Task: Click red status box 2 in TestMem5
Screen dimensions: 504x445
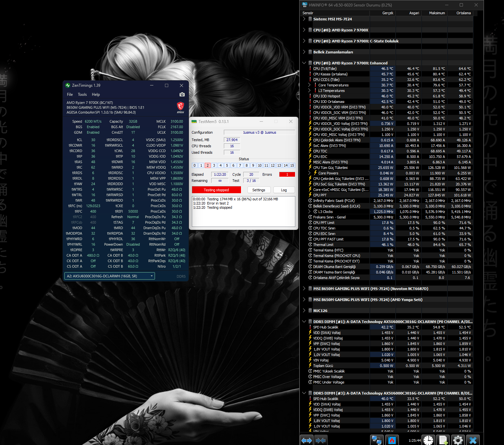Action: pyautogui.click(x=208, y=165)
